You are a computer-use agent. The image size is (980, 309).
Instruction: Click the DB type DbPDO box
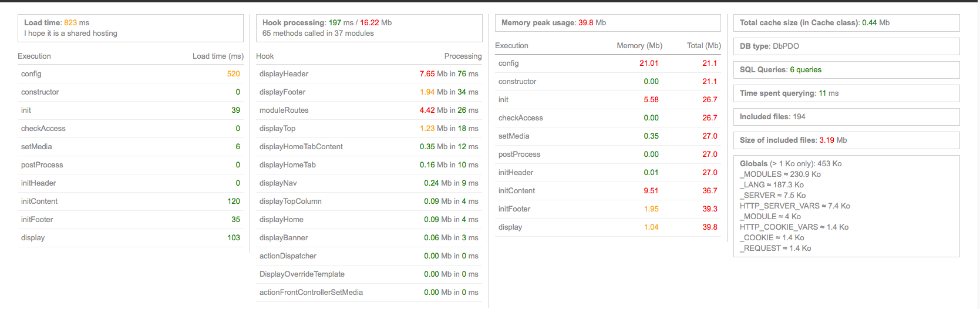click(x=847, y=46)
